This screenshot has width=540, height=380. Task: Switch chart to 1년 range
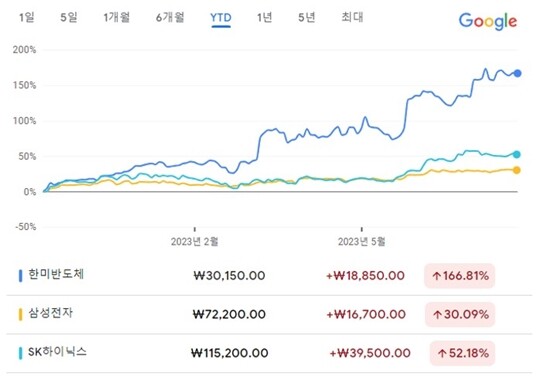coord(264,17)
